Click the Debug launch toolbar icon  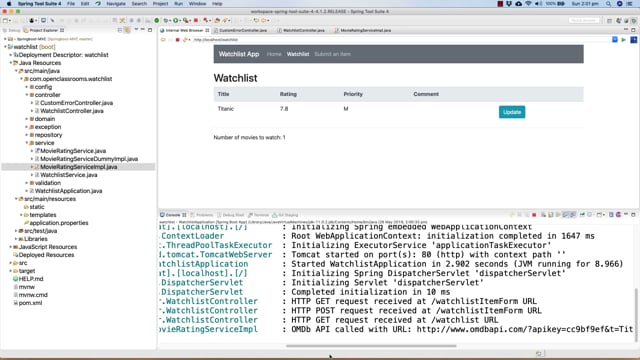tap(166, 20)
